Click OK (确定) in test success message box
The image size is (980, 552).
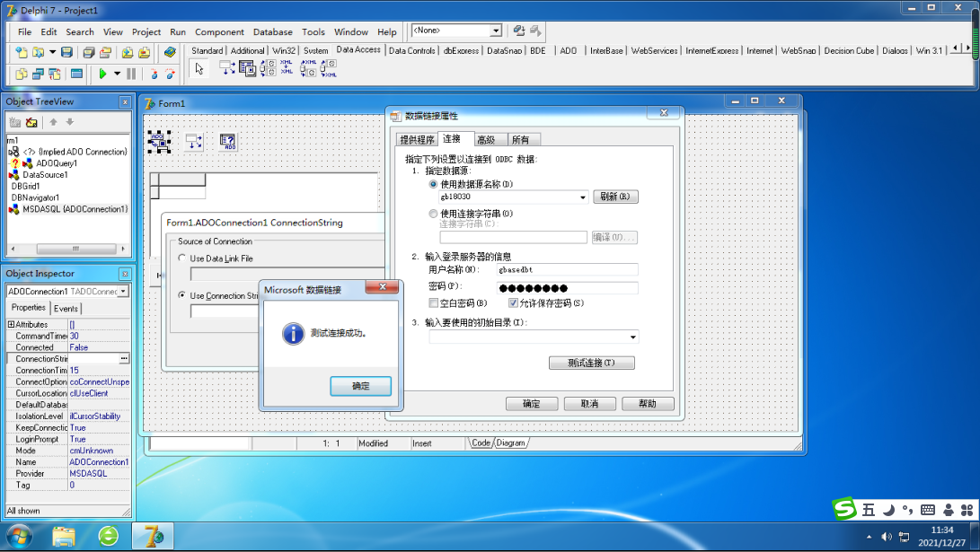tap(360, 386)
